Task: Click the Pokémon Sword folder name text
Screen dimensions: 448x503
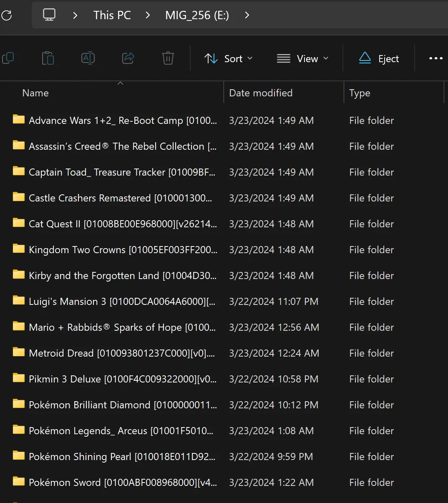Action: tap(123, 483)
